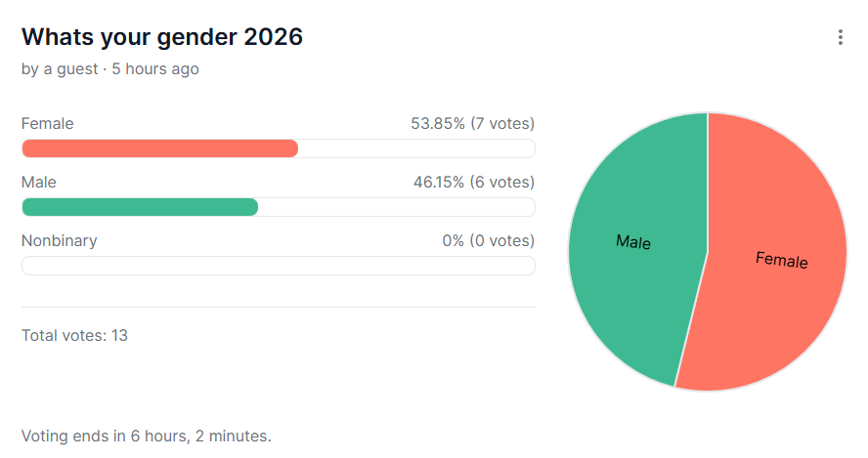Click the Male option label
Viewport: 868px width, 458px height.
39,182
